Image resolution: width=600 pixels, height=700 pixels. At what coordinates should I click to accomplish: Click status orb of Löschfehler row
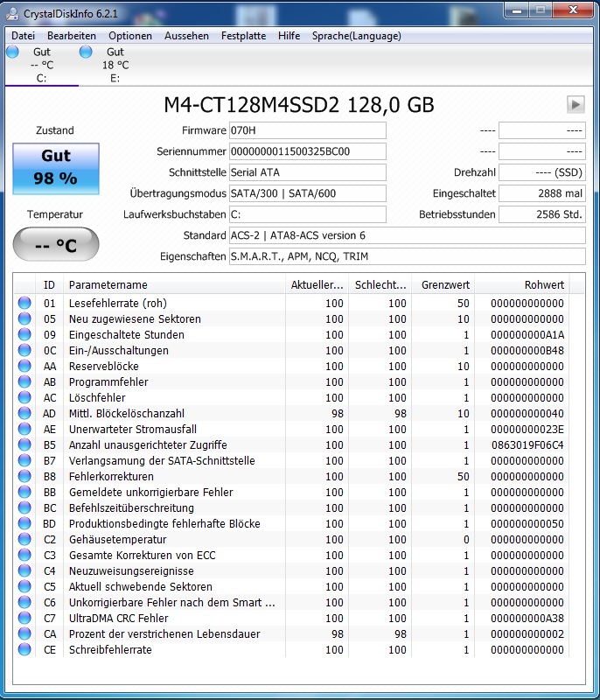[x=24, y=397]
